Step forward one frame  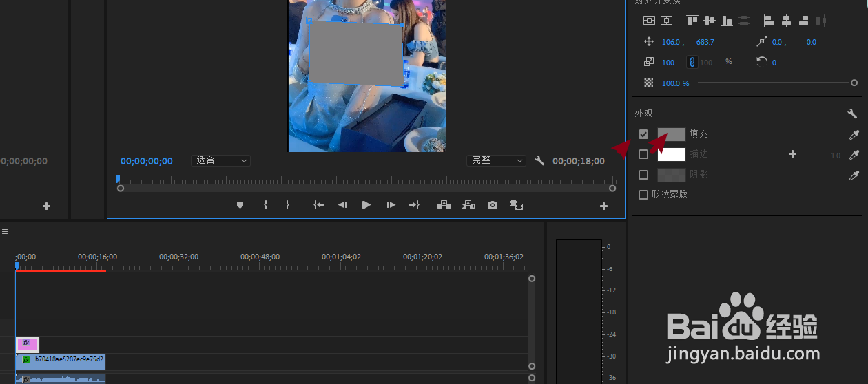391,204
